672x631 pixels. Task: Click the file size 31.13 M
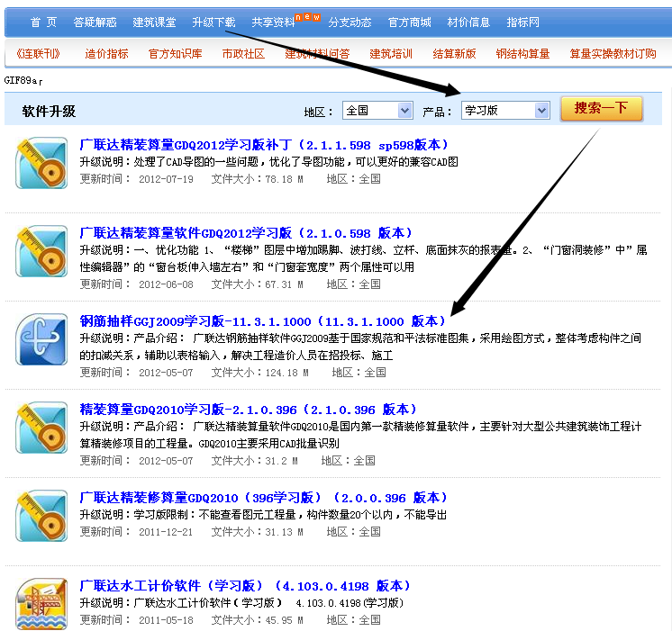coord(284,532)
